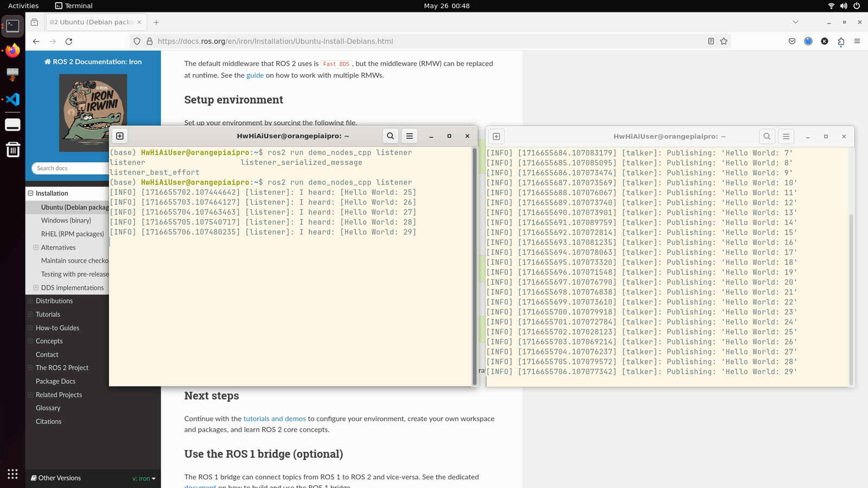Image resolution: width=868 pixels, height=488 pixels.
Task: Click the power icon in top bar
Action: click(857, 6)
